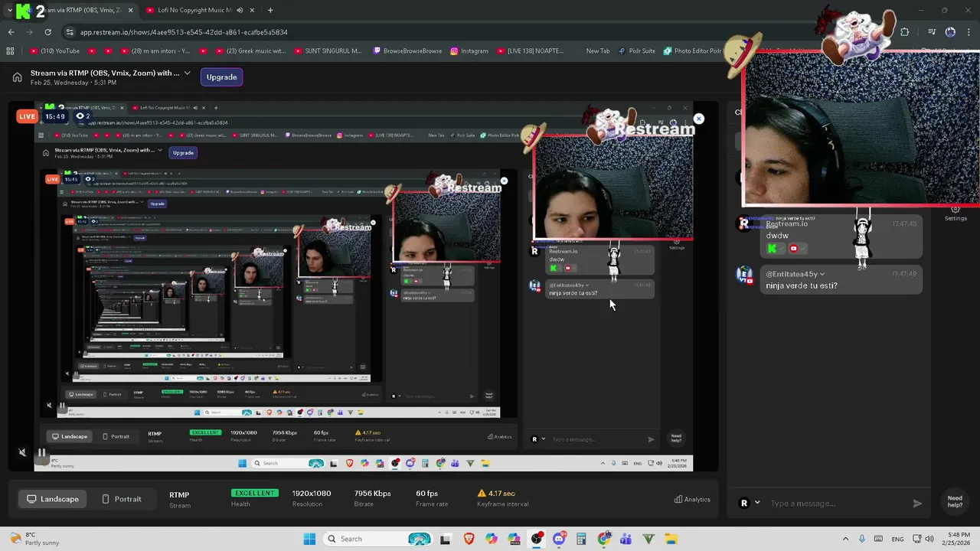
Task: Open SUNT SINGURUL M bookmark
Action: 327,51
